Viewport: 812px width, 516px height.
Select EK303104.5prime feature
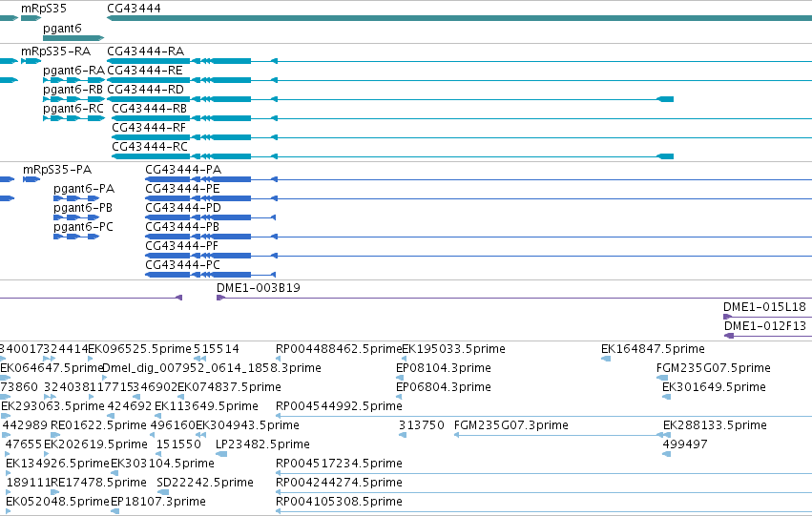pyautogui.click(x=162, y=464)
